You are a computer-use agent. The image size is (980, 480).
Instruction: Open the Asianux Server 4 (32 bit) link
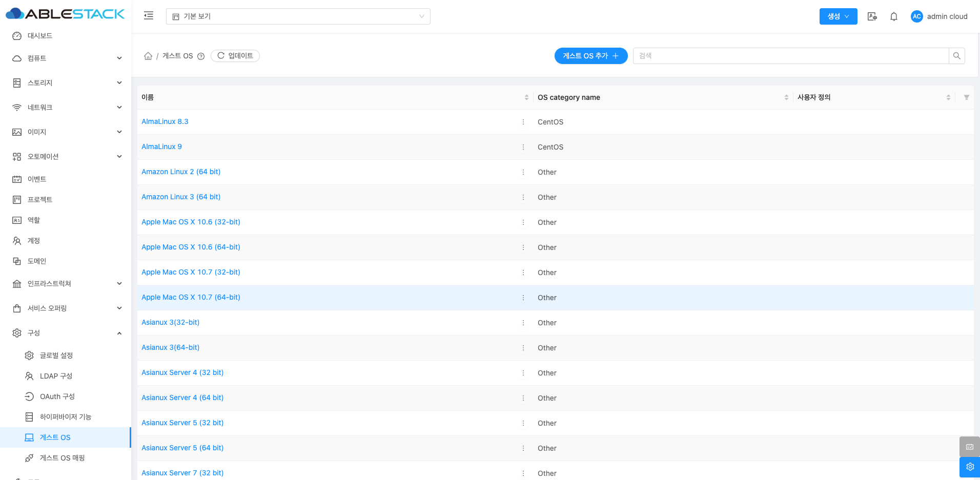182,372
